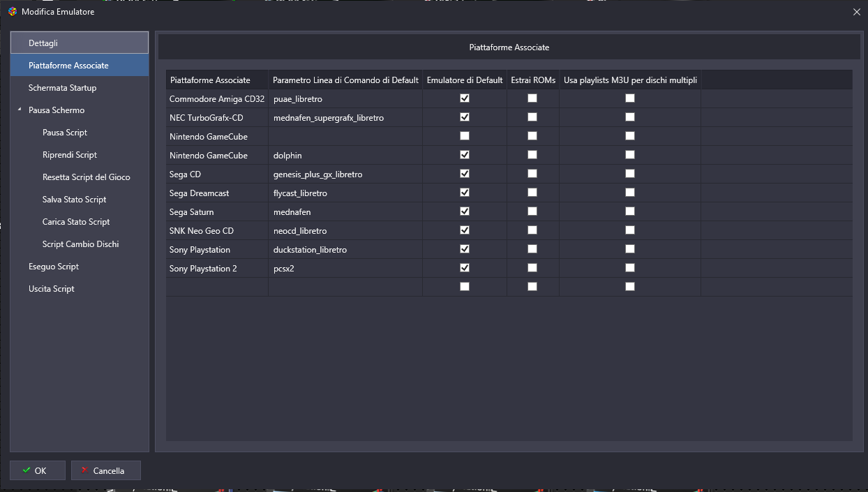
Task: Enable Estrai ROMs for Sega Saturn
Action: (x=532, y=211)
